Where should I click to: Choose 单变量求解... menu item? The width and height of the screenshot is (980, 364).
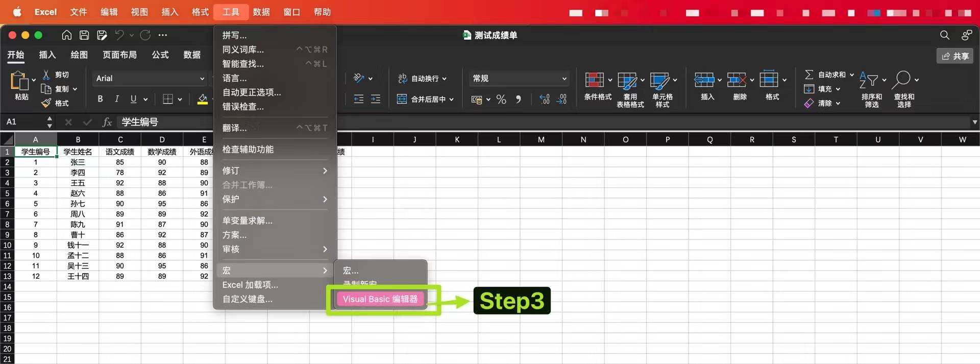[x=275, y=221]
